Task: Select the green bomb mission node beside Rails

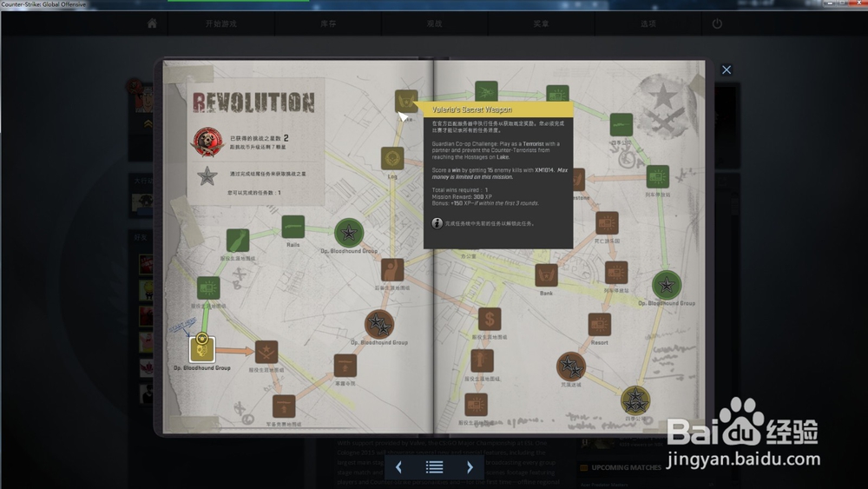Action: coord(238,241)
